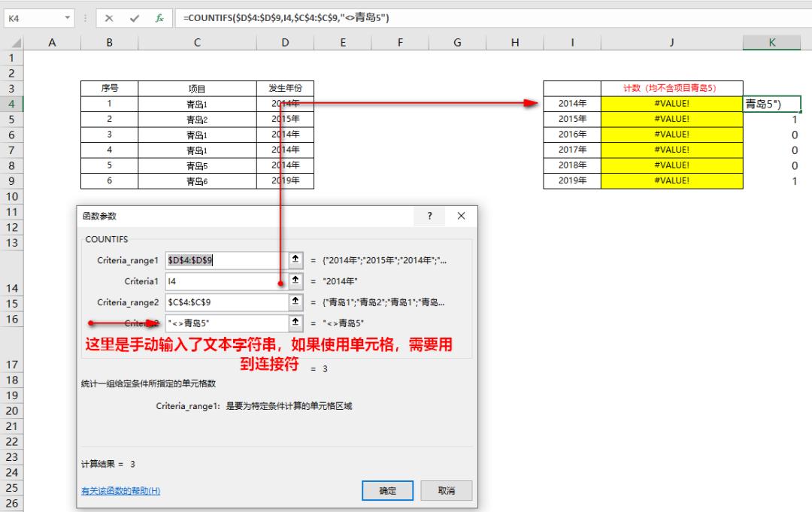Click the 取消 button in the dialog

(x=446, y=490)
